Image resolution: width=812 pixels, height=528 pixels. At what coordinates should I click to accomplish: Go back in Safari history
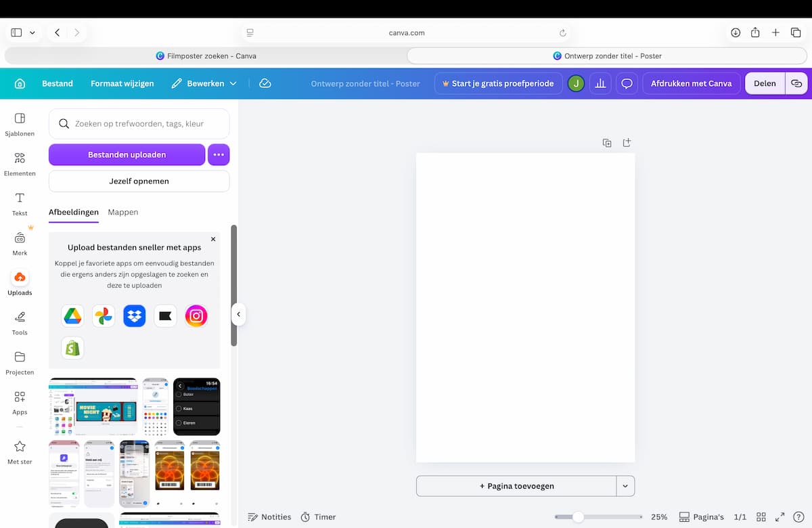pos(57,32)
